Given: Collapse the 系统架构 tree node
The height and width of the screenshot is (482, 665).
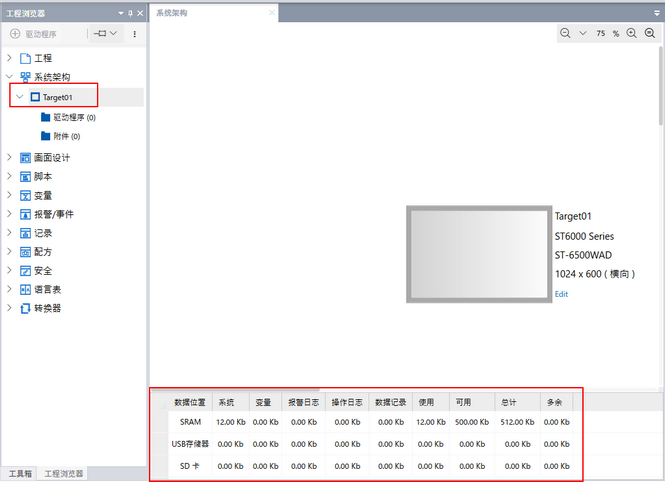Looking at the screenshot, I should click(10, 77).
